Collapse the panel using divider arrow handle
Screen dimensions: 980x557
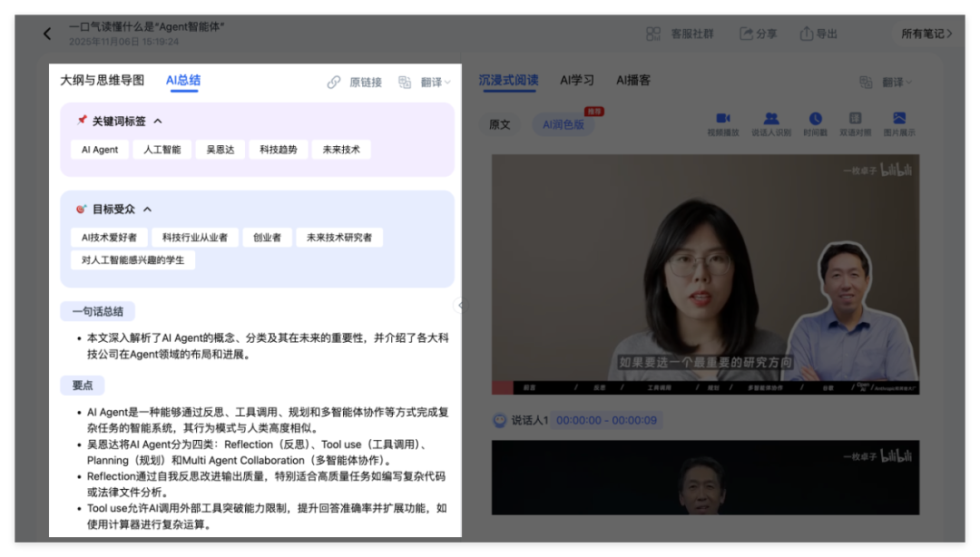461,306
